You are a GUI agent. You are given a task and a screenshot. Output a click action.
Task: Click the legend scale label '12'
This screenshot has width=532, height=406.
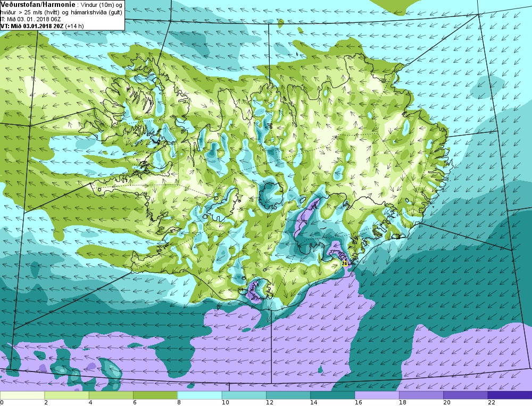click(269, 403)
